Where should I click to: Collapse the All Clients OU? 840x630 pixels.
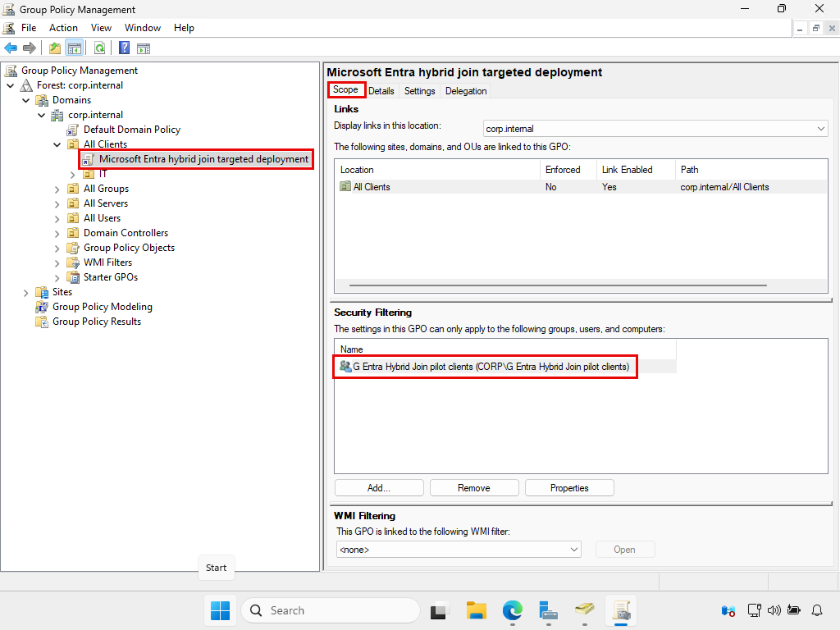[57, 144]
